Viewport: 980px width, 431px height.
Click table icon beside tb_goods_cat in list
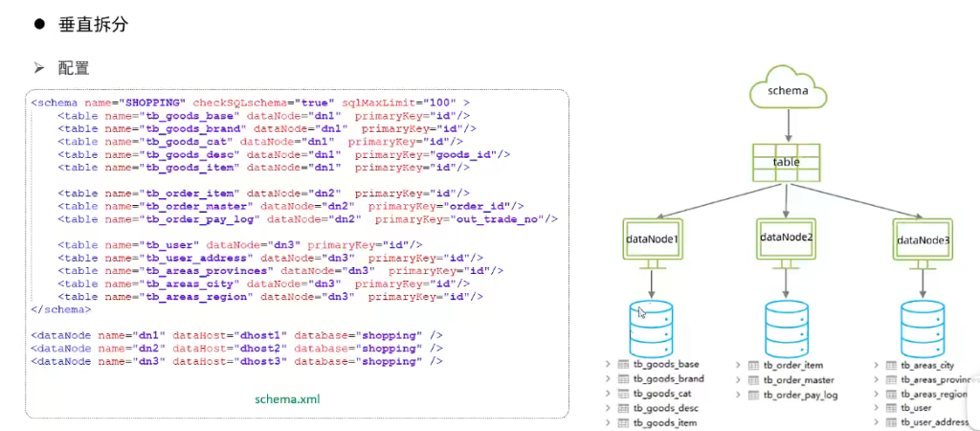624,394
